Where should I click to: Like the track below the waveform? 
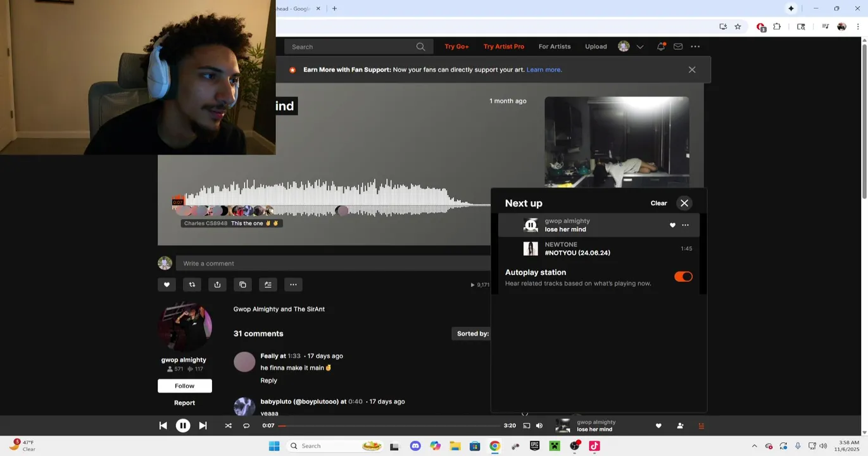pos(167,284)
